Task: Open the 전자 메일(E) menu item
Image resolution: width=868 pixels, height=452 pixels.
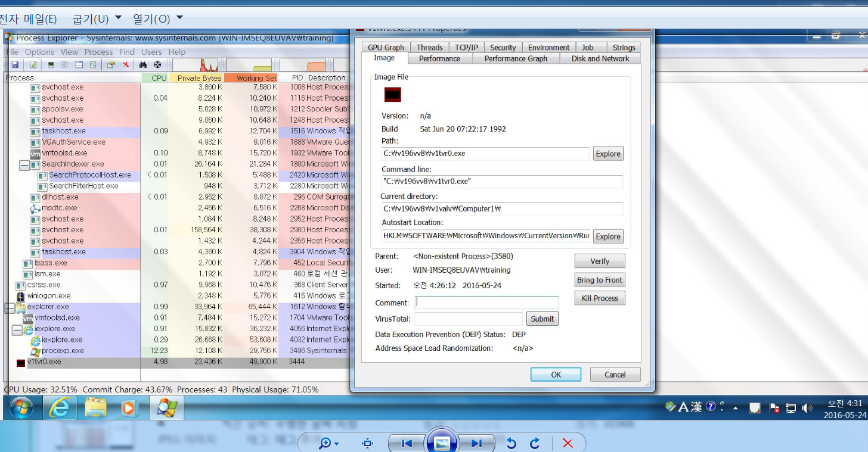Action: (x=28, y=18)
